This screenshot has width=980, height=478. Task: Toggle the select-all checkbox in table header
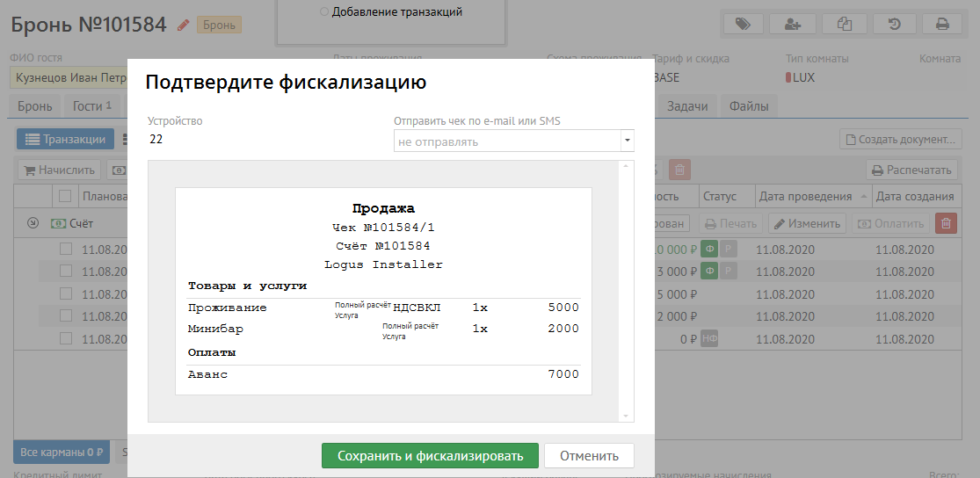click(65, 196)
